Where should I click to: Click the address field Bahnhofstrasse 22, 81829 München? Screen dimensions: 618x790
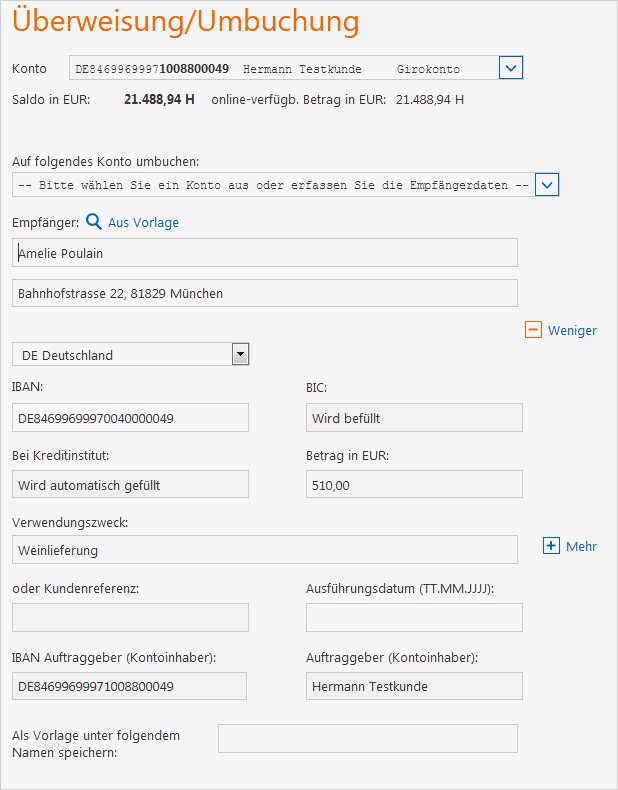(x=265, y=293)
